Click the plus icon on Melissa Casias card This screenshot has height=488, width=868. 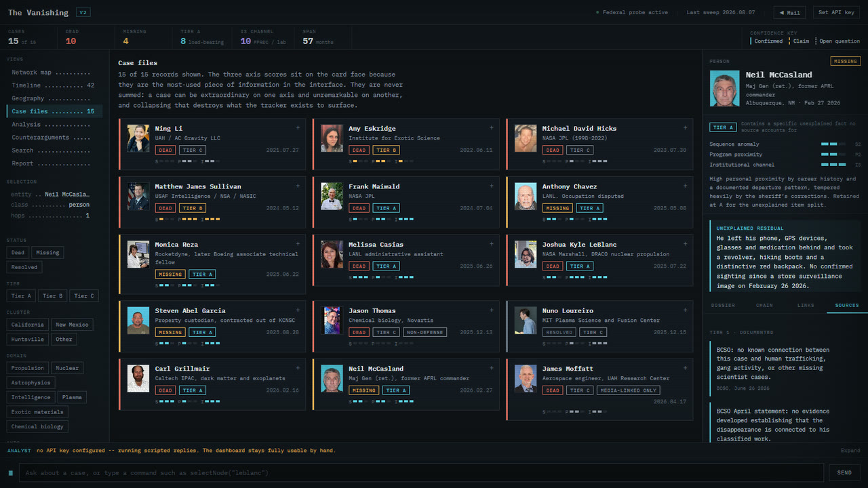pyautogui.click(x=492, y=244)
